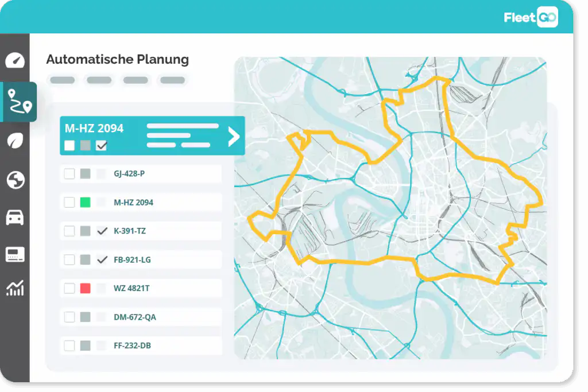Screen dimensions: 588x392
Task: Click gray status square in M-HZ 2094 header card
Action: click(86, 145)
